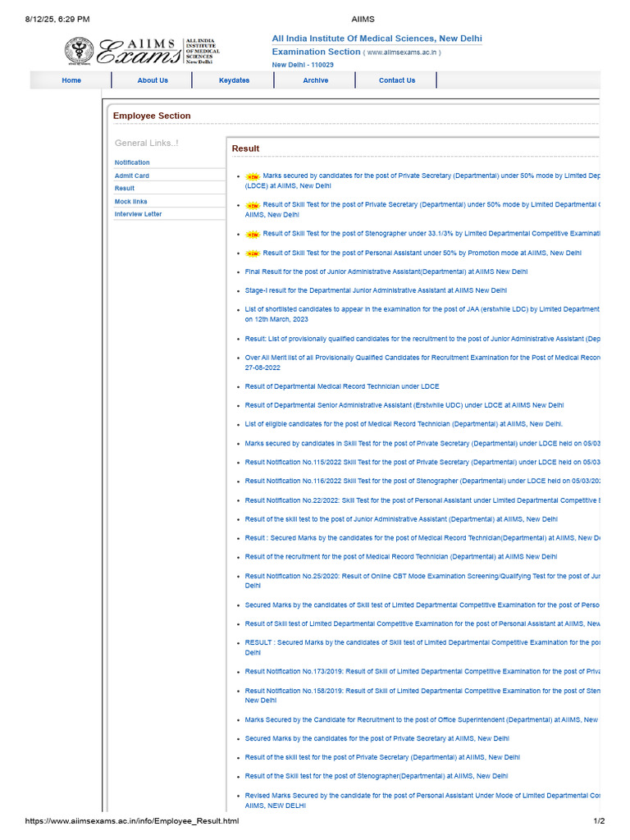
Task: Open Result Notification No.173/2019
Action: pos(422,672)
